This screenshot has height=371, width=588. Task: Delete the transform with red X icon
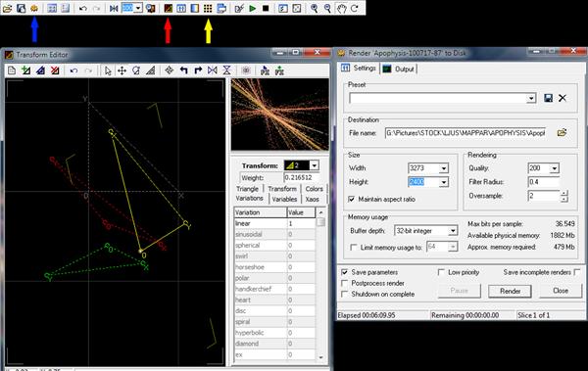pyautogui.click(x=55, y=70)
